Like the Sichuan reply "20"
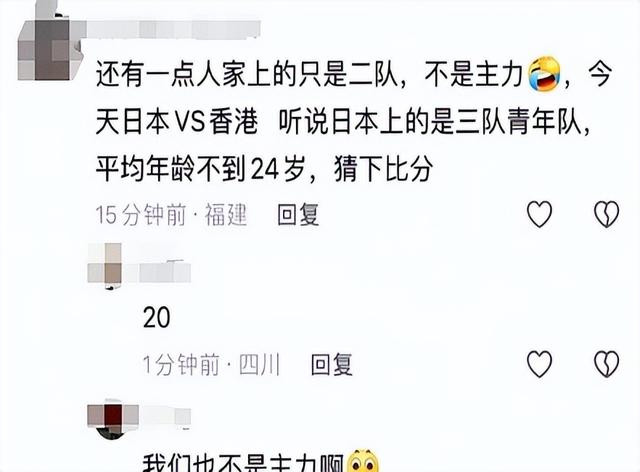The height and width of the screenshot is (472, 640). 539,363
